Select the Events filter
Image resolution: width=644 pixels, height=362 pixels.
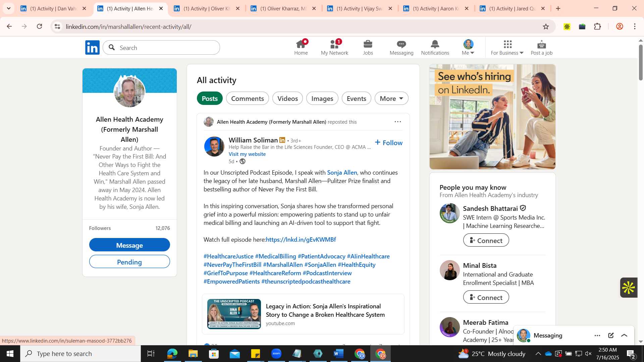(356, 99)
